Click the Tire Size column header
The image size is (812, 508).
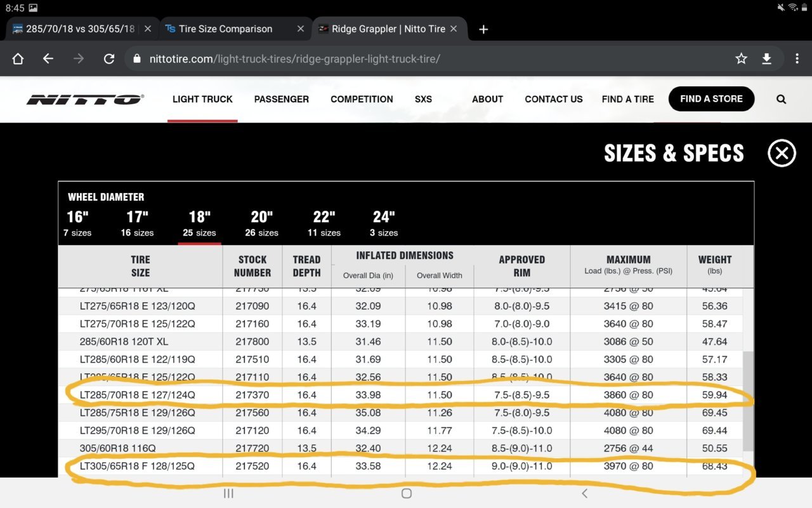tap(140, 266)
